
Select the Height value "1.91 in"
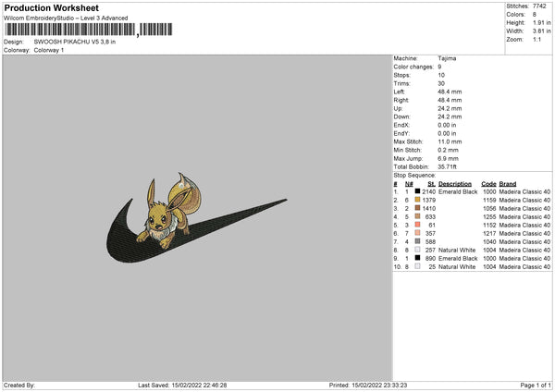point(542,22)
